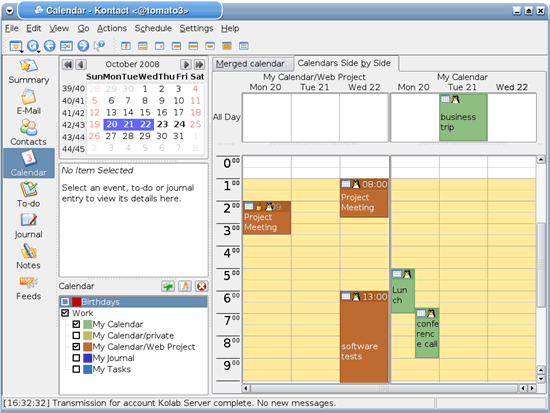Open New Event icon's dropdown arrow
Viewport: 550px width, 413px height.
[x=22, y=52]
